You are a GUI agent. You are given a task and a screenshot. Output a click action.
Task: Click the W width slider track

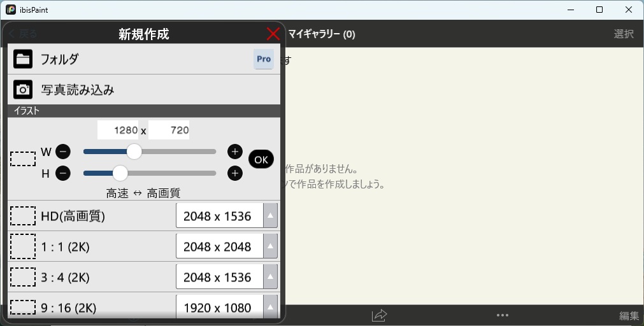pyautogui.click(x=178, y=152)
